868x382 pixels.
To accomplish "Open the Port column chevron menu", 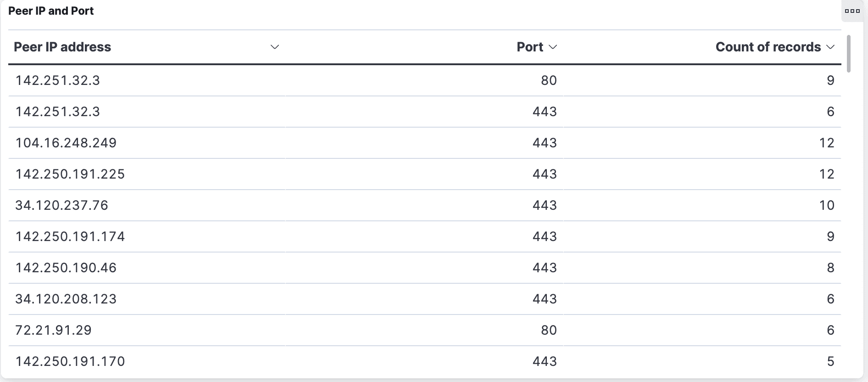I will tap(553, 47).
